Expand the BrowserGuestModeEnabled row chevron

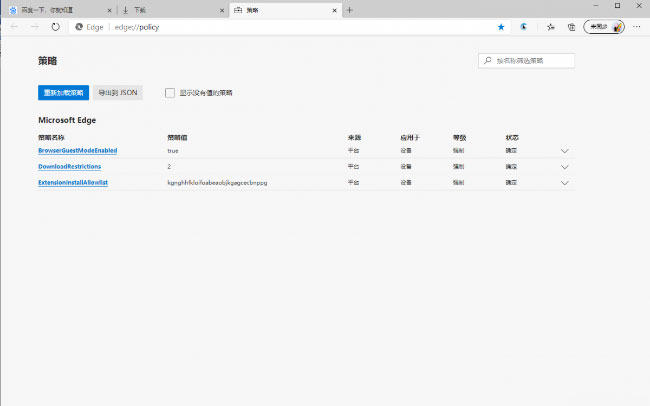tap(565, 151)
